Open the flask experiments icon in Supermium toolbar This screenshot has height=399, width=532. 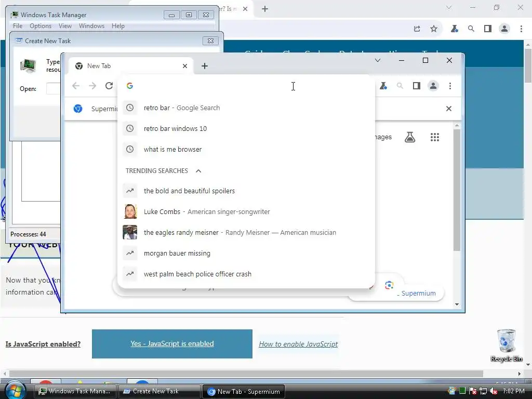click(383, 86)
